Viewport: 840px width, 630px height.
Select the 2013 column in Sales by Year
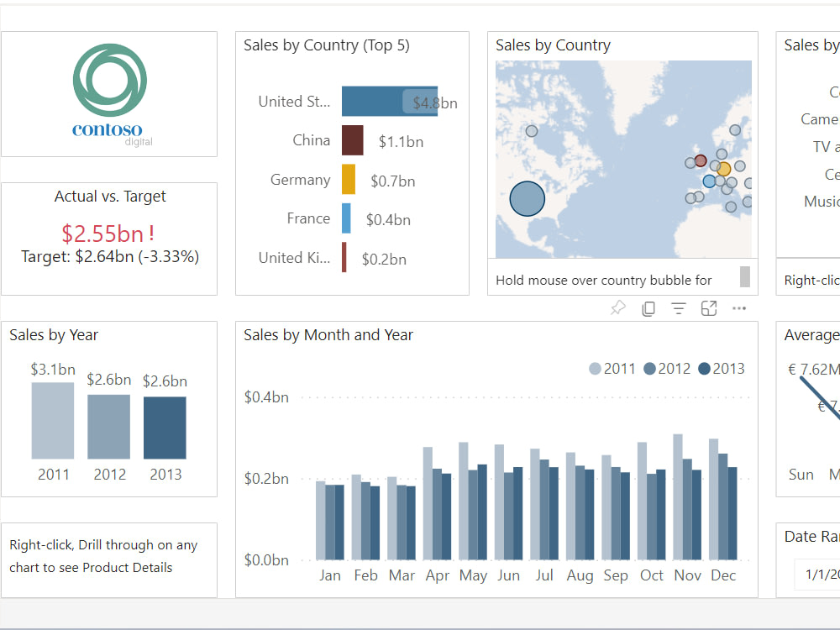[165, 428]
